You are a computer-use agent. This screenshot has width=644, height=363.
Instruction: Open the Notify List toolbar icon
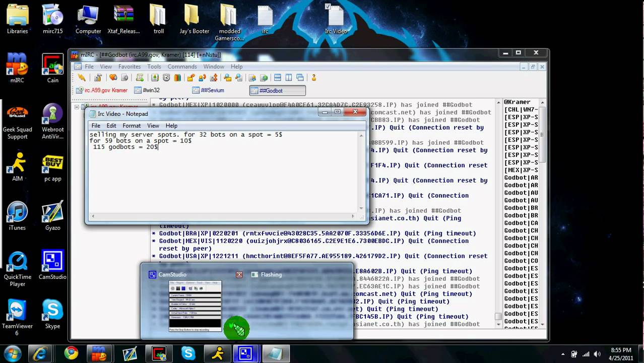252,78
